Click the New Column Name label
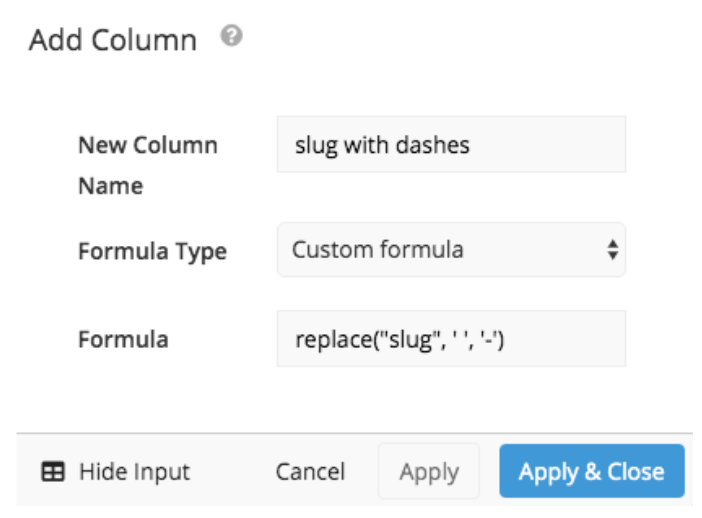Image resolution: width=702 pixels, height=518 pixels. coord(148,165)
